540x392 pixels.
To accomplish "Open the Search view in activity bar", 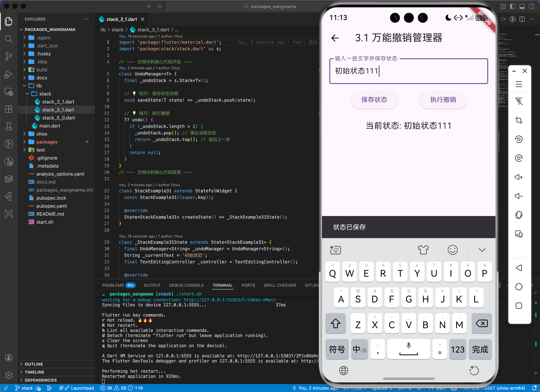I will pyautogui.click(x=9, y=39).
